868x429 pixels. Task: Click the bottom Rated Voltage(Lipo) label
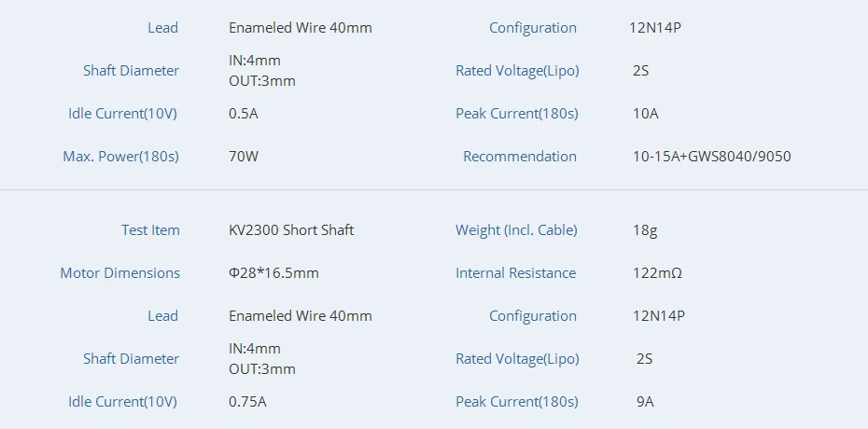(x=517, y=359)
